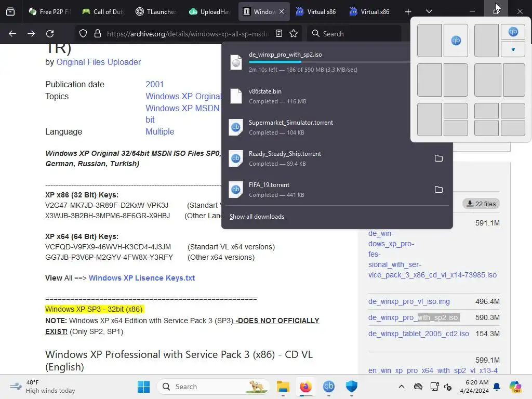This screenshot has width=532, height=399.
Task: Show site security padlock info
Action: point(98,34)
